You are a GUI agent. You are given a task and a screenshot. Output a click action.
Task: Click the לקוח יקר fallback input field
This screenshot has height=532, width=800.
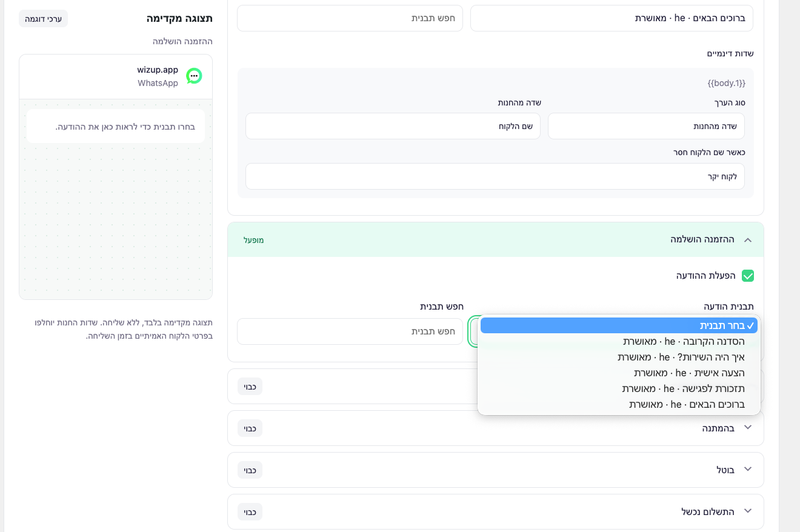click(495, 176)
